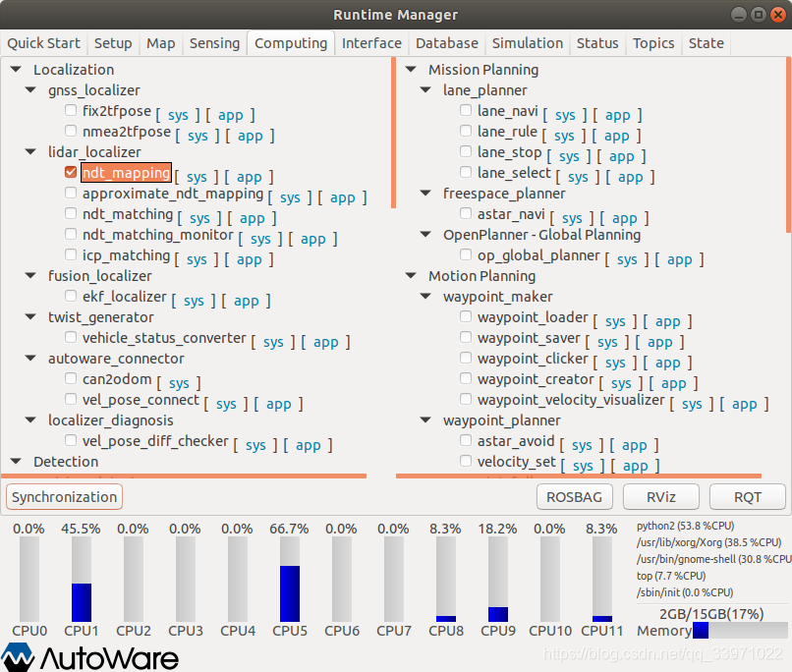The height and width of the screenshot is (672, 792).
Task: Click the AutoWare logo
Action: coord(89,657)
